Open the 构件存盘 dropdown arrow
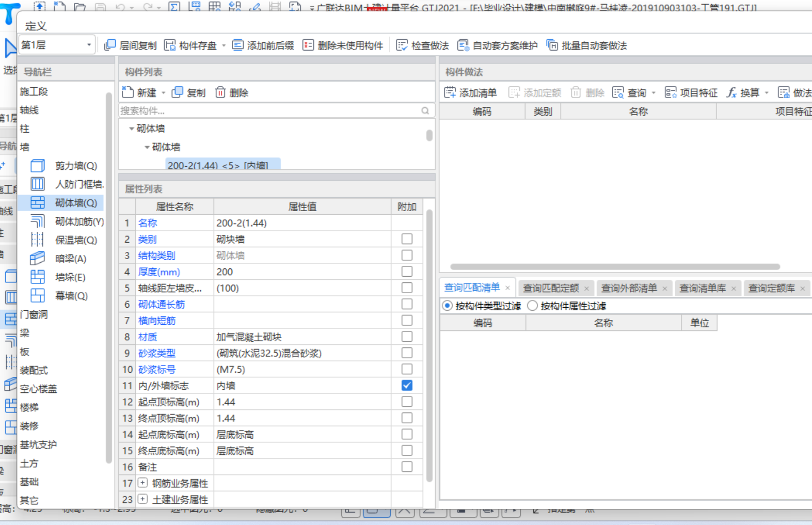Screen dimensions: 812x525 224,45
